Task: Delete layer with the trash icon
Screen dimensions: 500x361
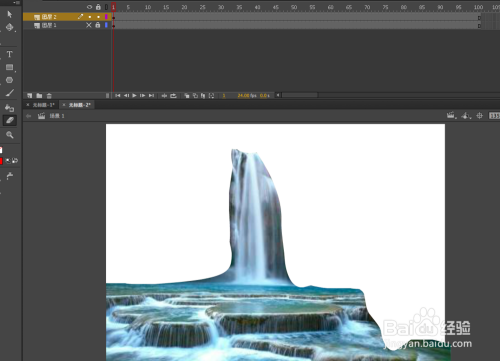Action: pyautogui.click(x=49, y=96)
